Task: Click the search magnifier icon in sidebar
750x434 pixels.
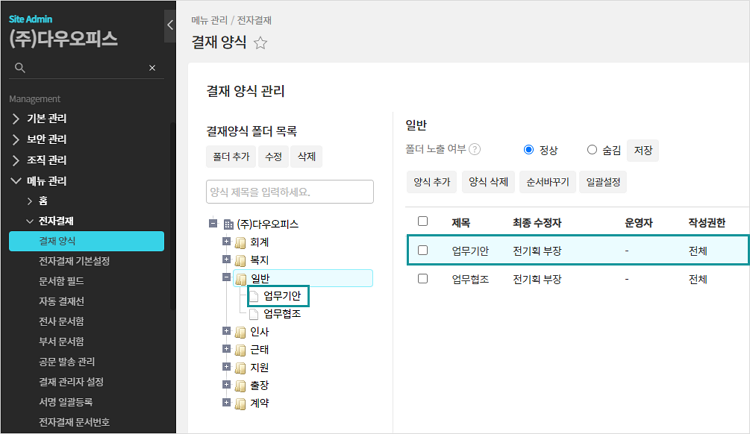Action: (x=18, y=68)
